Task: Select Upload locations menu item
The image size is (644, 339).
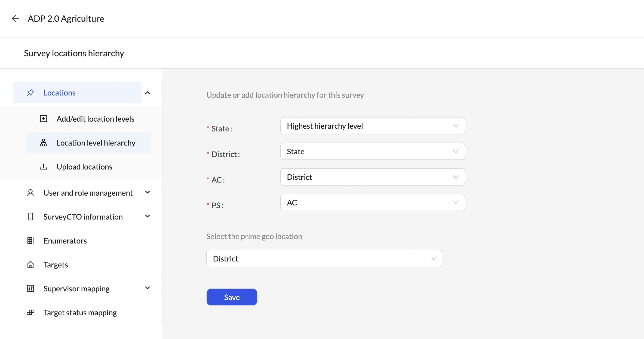Action: click(x=84, y=167)
